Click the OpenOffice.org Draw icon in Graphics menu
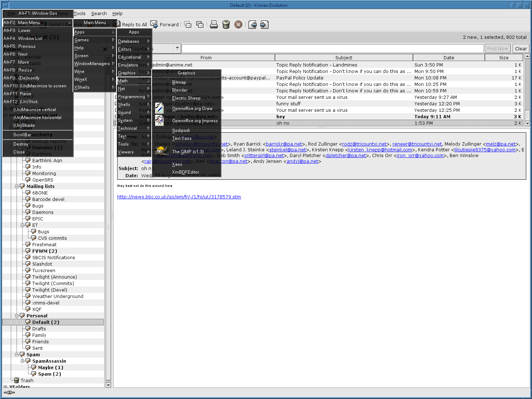Screen dimensions: 532x399 pos(159,108)
